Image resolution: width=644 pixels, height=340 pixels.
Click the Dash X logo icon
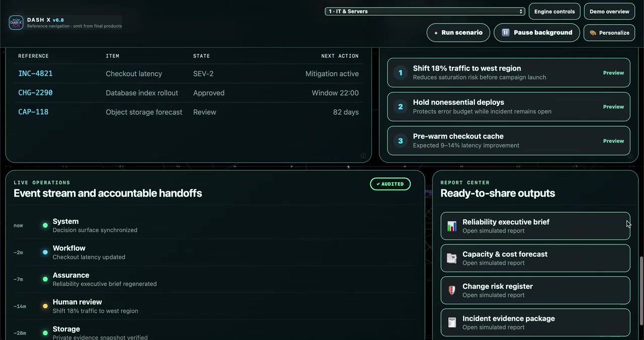tap(16, 23)
